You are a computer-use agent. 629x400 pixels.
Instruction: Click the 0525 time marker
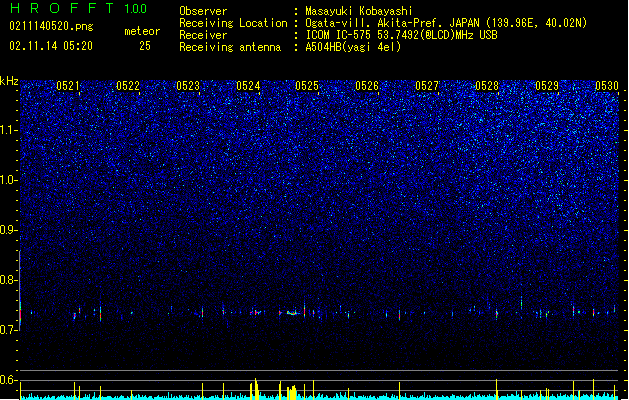click(307, 86)
